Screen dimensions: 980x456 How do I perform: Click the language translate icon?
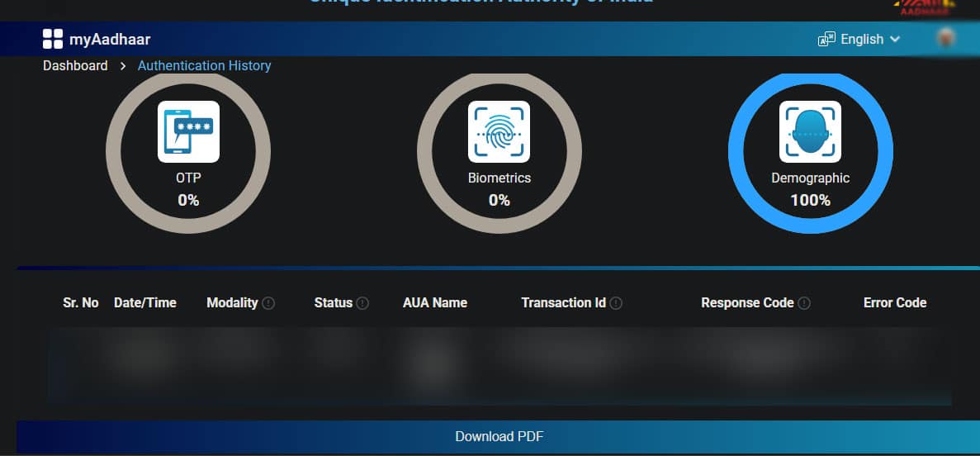(826, 39)
